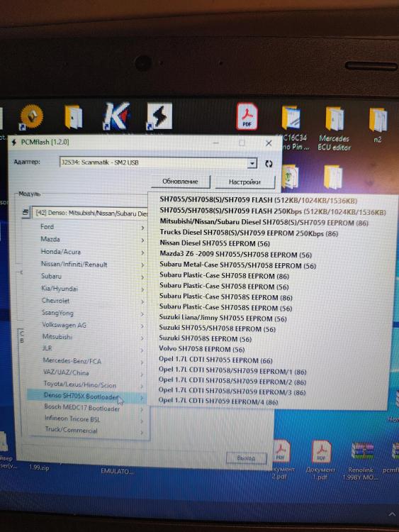This screenshot has width=399, height=532.
Task: Click the Обновление button
Action: pos(180,182)
